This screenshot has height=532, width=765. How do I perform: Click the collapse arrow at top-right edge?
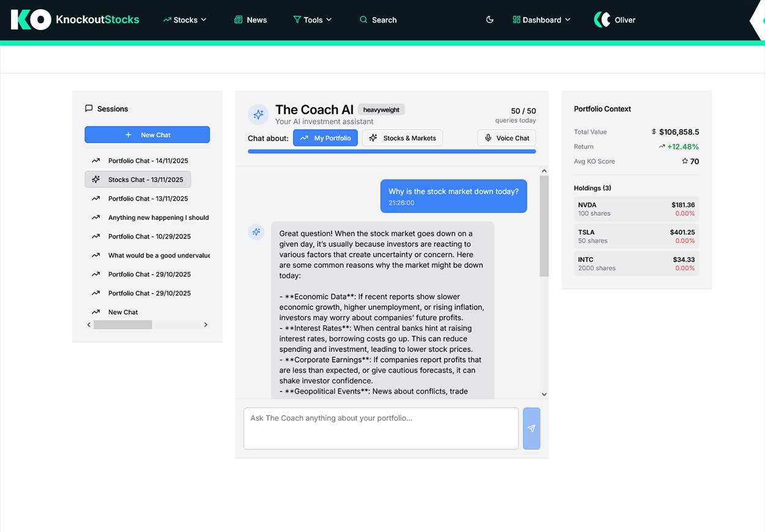(757, 20)
